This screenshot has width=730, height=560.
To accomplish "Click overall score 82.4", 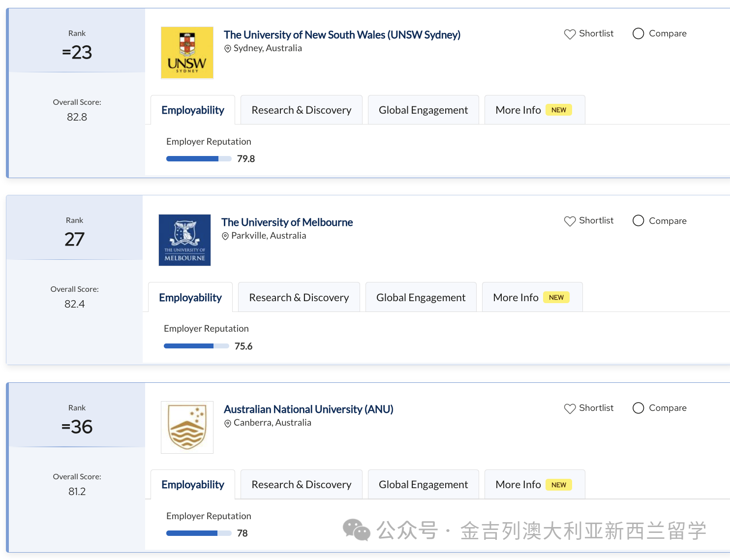I will [x=74, y=304].
